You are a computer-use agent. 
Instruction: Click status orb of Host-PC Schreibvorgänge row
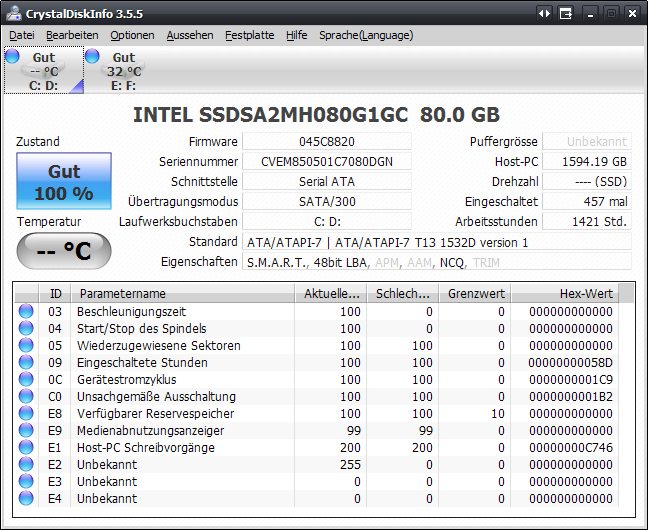26,447
